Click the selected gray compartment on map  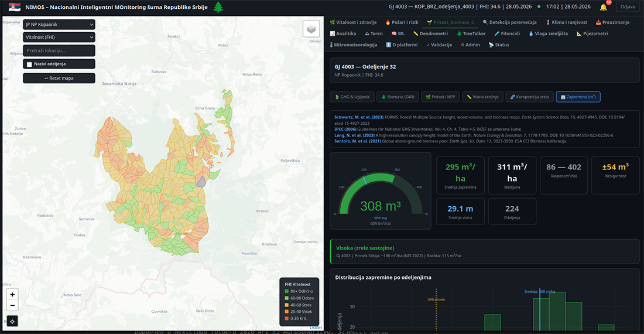tap(201, 182)
